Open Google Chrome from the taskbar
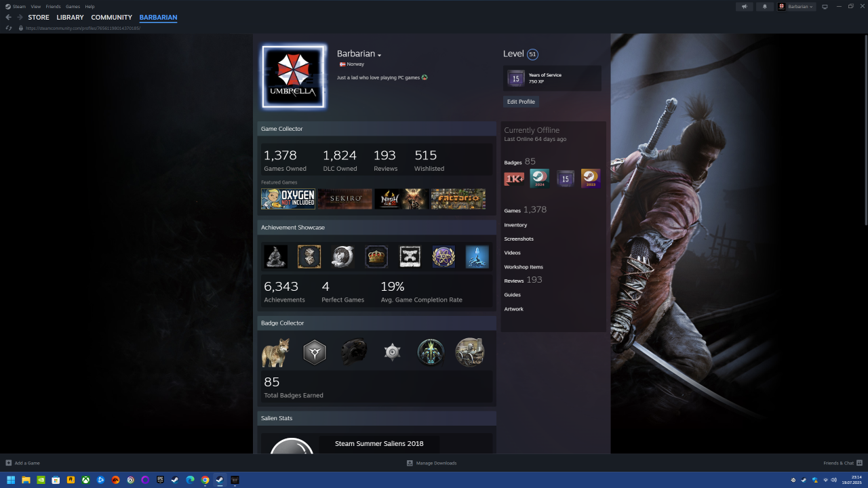Screen dimensions: 868x488 click(205, 480)
